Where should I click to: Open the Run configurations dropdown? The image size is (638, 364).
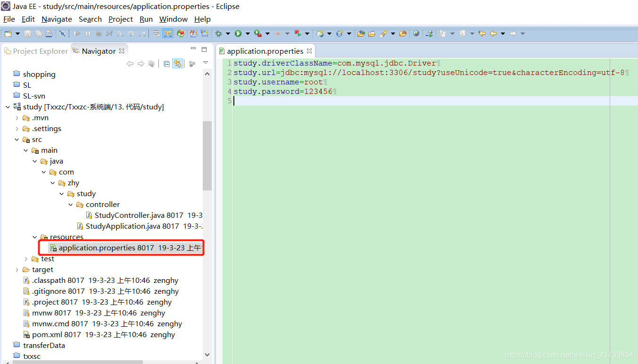248,33
